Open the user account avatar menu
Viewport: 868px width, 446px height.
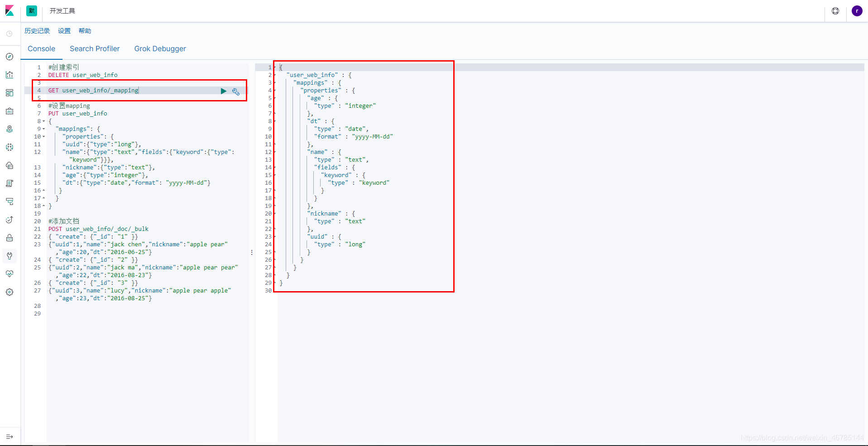[x=857, y=11]
